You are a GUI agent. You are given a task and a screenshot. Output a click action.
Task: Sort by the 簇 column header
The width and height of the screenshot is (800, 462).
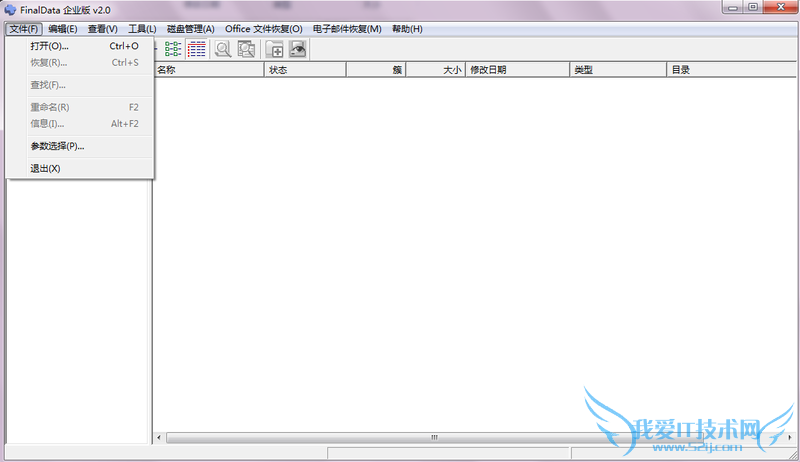[x=376, y=70]
